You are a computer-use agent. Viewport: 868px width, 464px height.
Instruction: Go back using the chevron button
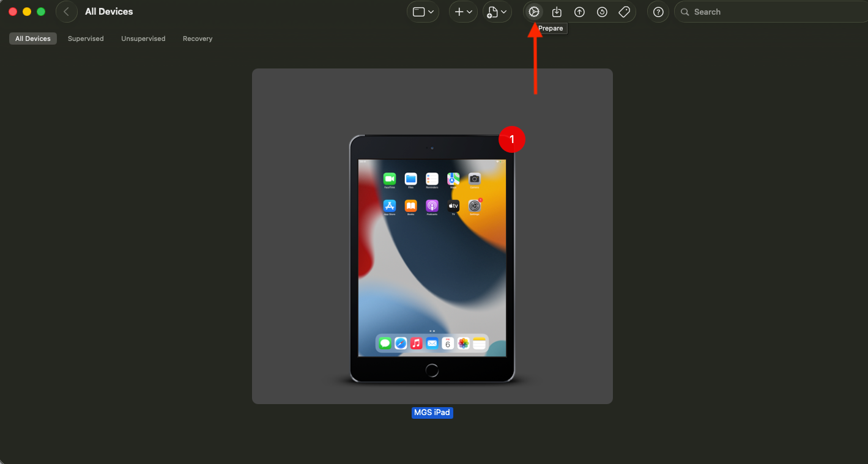click(x=66, y=12)
